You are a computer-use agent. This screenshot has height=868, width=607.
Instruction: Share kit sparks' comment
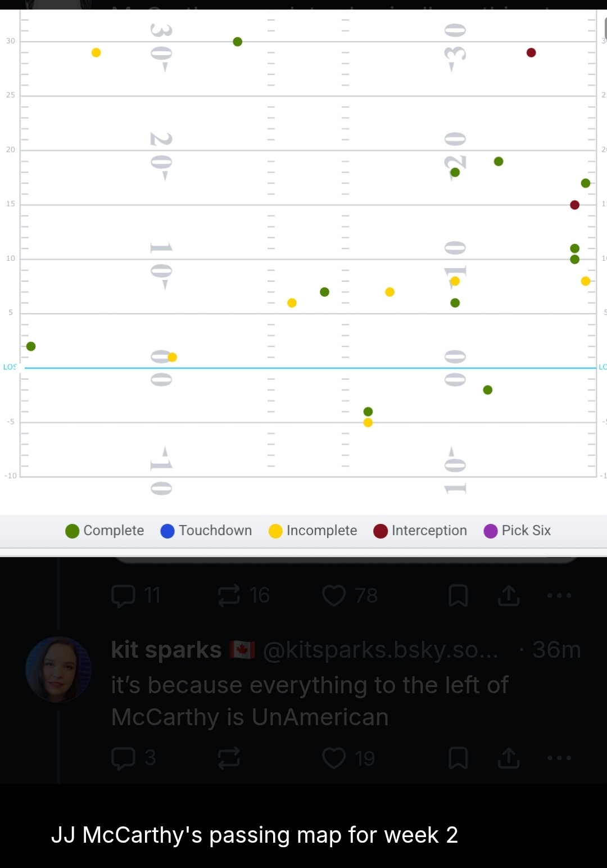click(509, 758)
